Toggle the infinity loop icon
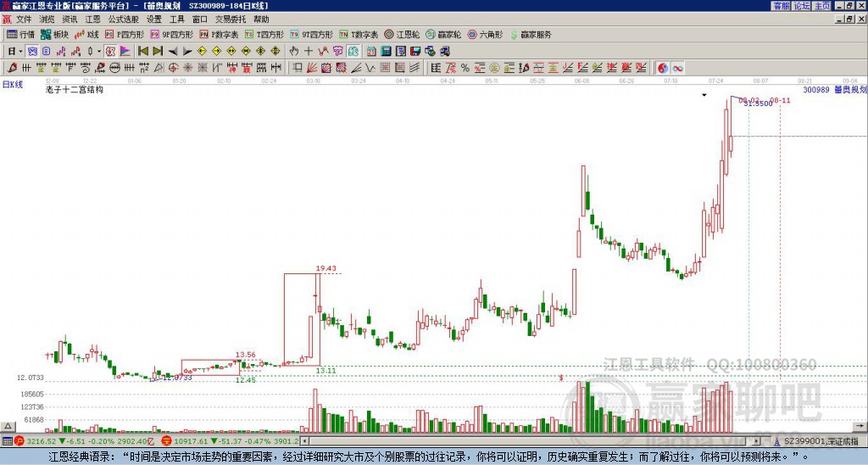The image size is (868, 465). (677, 68)
